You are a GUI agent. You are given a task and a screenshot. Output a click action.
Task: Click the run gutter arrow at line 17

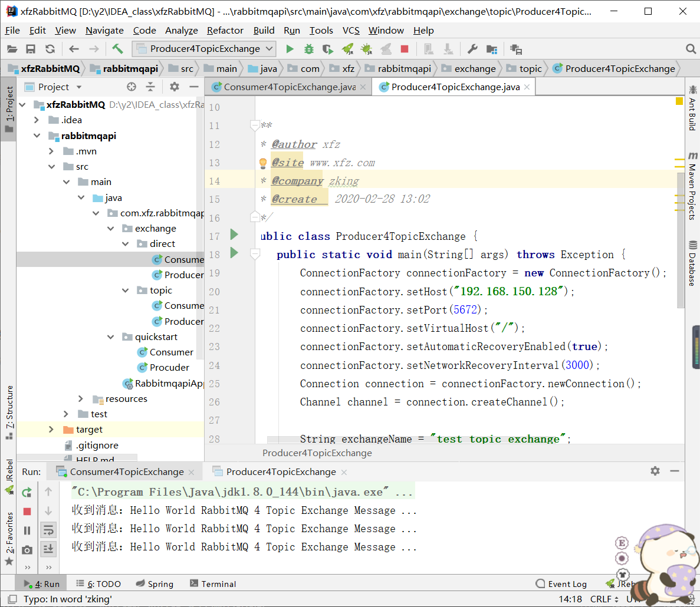tap(234, 234)
